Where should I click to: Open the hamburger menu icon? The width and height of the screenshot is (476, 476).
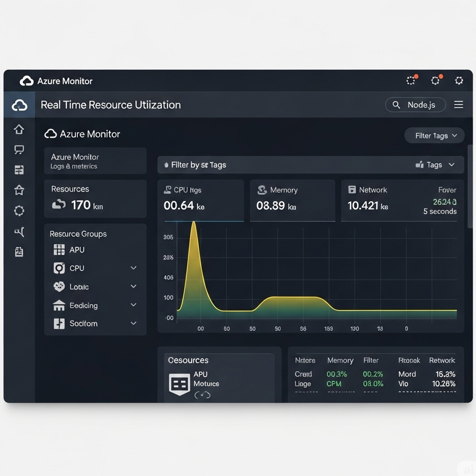point(458,105)
